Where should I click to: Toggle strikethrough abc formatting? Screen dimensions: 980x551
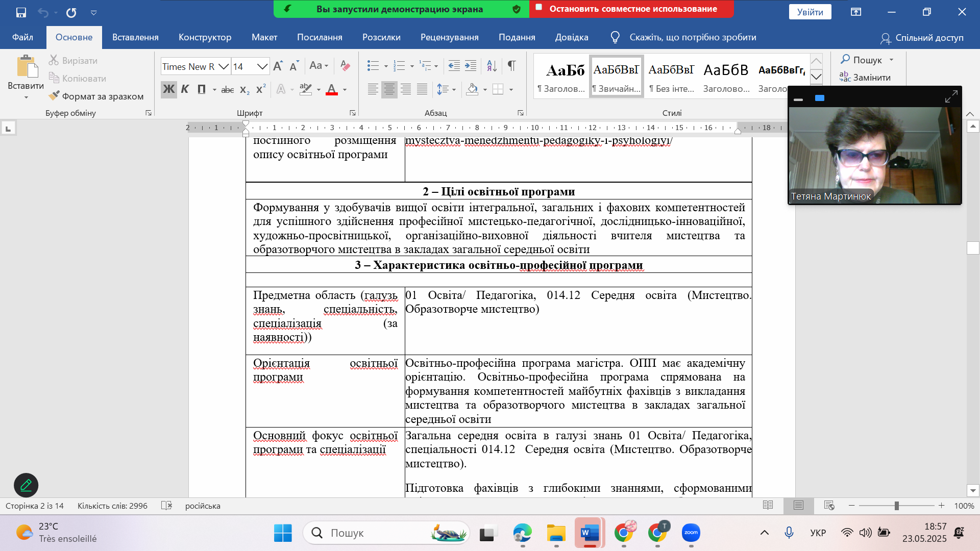tap(228, 90)
